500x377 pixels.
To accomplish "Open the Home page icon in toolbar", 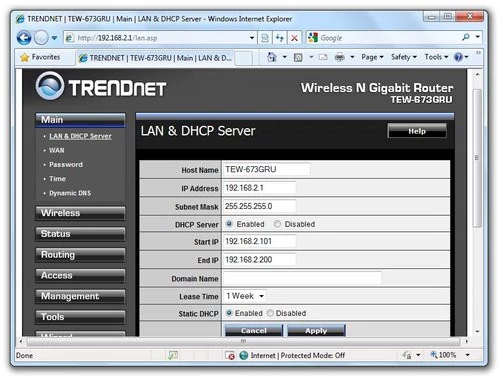I will coord(272,57).
